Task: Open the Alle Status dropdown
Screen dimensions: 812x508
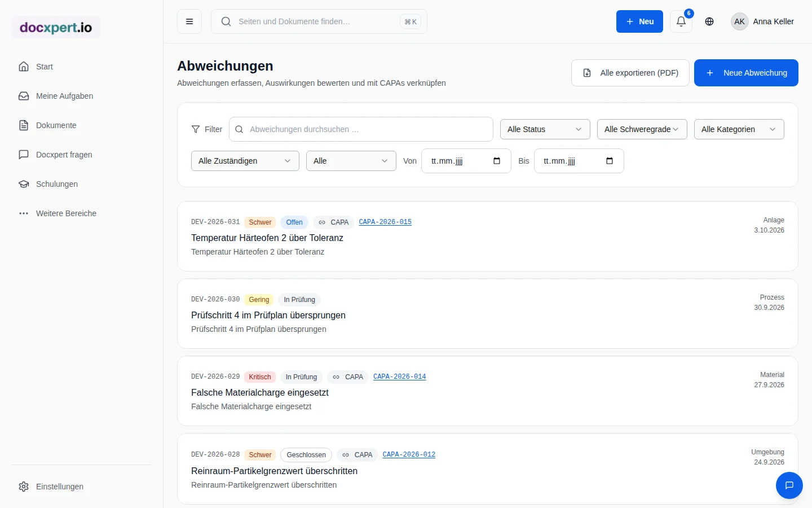Action: [545, 129]
